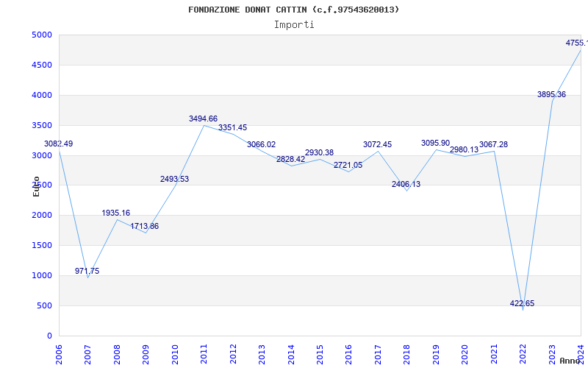Click the x-axis year 2010
The height and width of the screenshot is (368, 588).
(175, 355)
